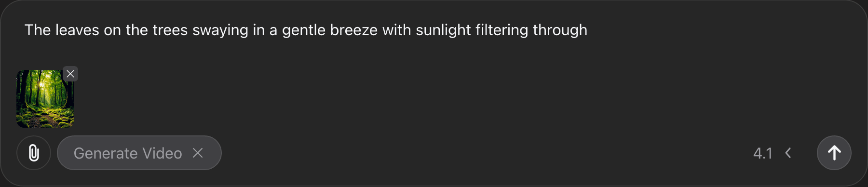Open the forest path image thumbnail
The height and width of the screenshot is (187, 868).
[x=45, y=99]
